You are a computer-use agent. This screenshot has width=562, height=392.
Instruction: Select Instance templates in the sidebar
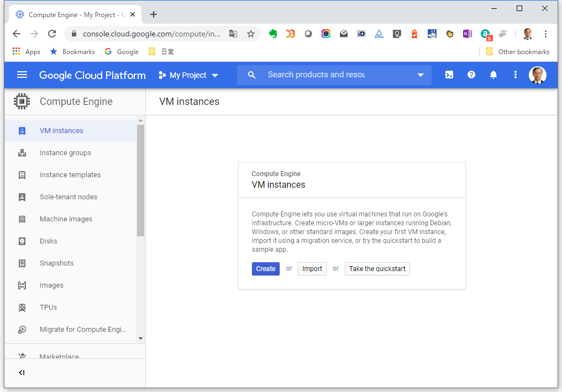coord(71,175)
